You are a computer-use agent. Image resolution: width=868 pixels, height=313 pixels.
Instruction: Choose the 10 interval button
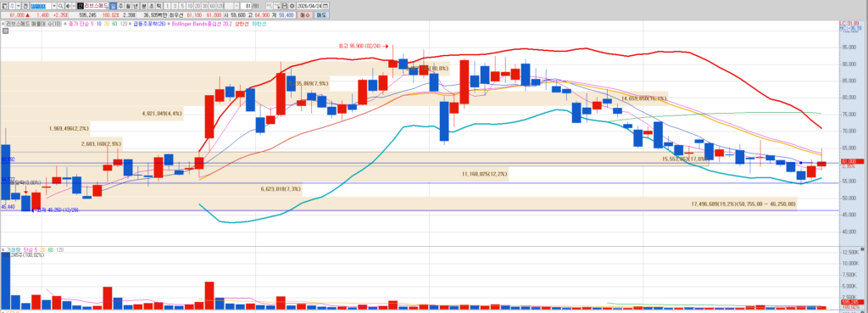point(190,6)
